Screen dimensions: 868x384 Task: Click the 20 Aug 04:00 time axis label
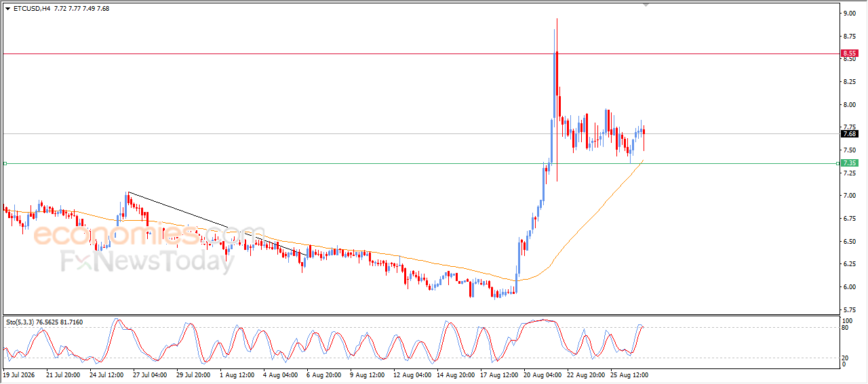542,374
